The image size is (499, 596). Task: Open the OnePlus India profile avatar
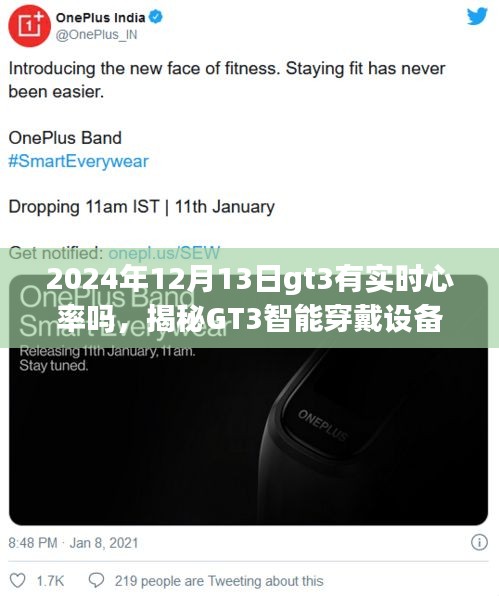click(x=29, y=26)
